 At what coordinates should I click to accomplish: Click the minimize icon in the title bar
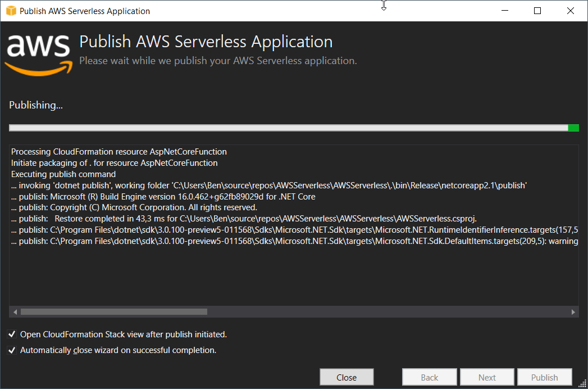pyautogui.click(x=504, y=10)
